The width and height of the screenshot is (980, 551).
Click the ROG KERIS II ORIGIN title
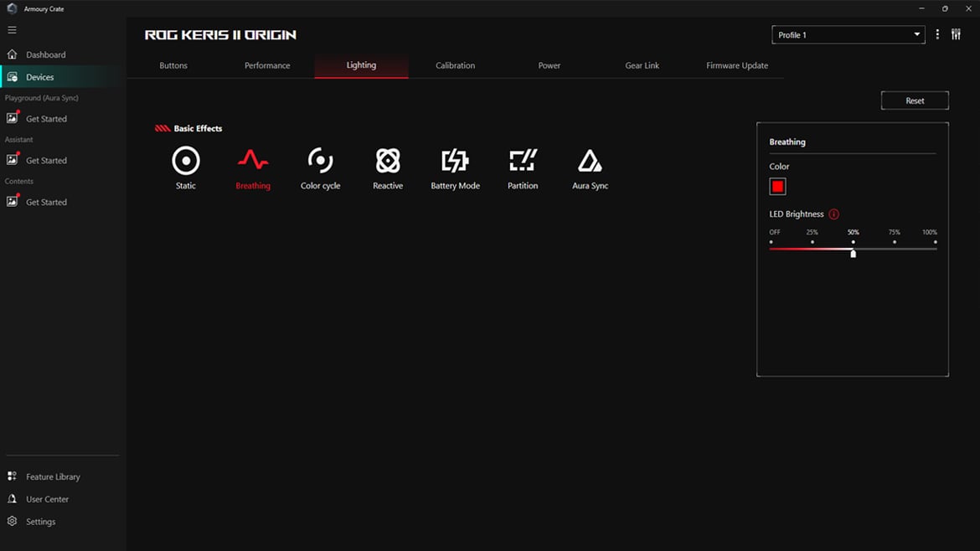(x=220, y=35)
